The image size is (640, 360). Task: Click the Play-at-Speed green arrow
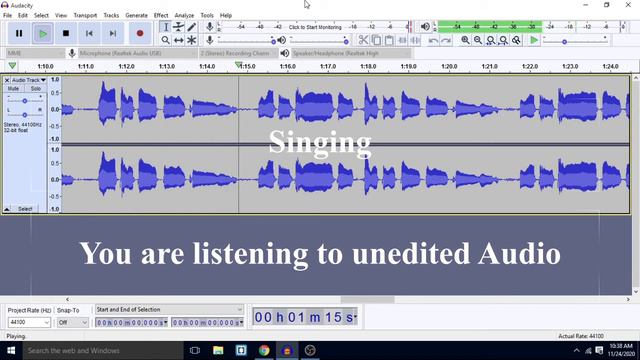point(533,40)
